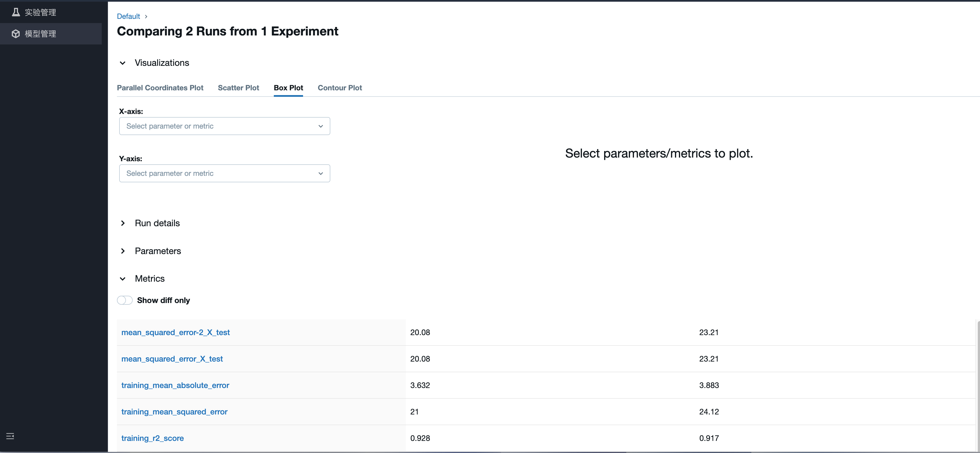Viewport: 980px width, 453px height.
Task: Click the flask icon for 实验管理
Action: (x=15, y=12)
